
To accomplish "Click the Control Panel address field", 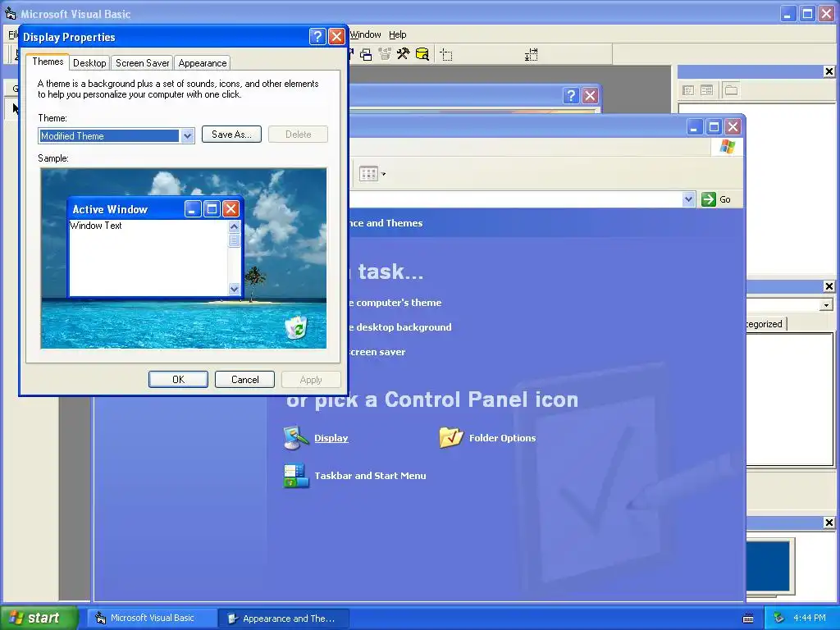I will [x=515, y=199].
